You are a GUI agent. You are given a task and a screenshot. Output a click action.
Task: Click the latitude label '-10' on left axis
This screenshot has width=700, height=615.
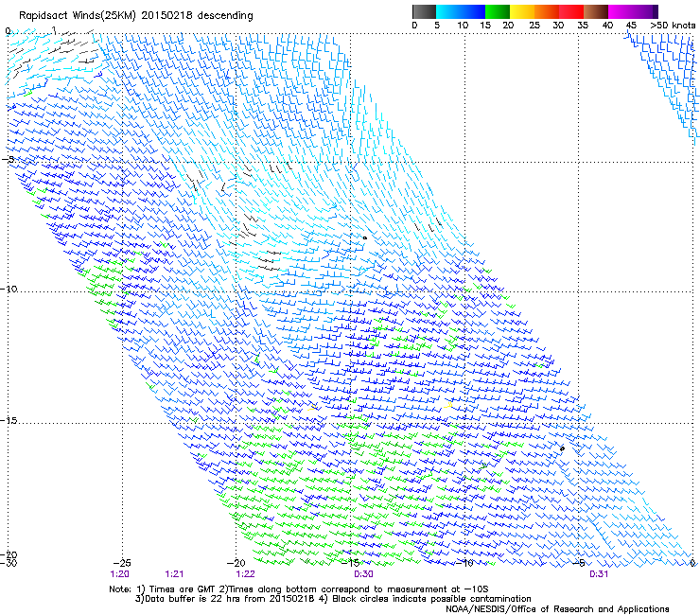coord(9,289)
